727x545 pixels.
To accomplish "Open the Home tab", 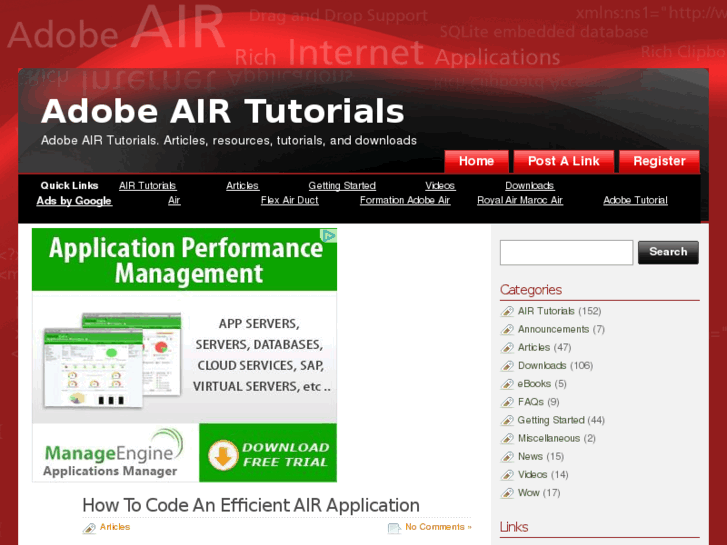I will (x=476, y=161).
